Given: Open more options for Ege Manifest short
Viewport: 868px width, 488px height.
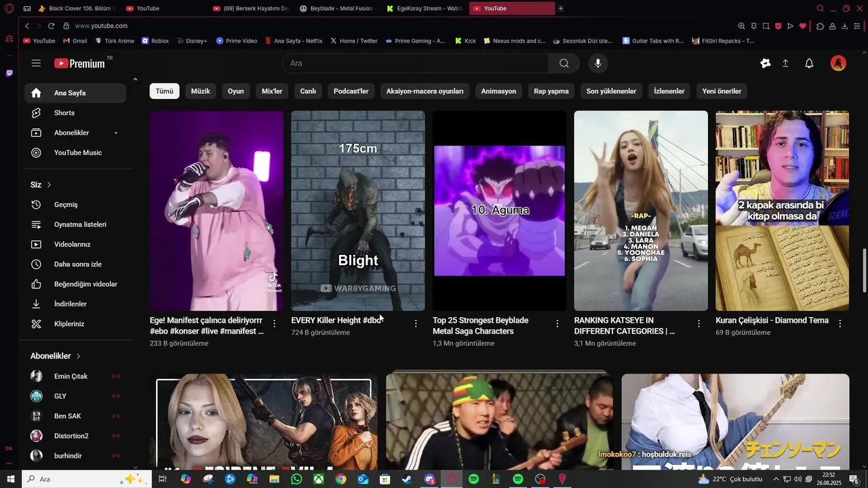Looking at the screenshot, I should pos(274,324).
